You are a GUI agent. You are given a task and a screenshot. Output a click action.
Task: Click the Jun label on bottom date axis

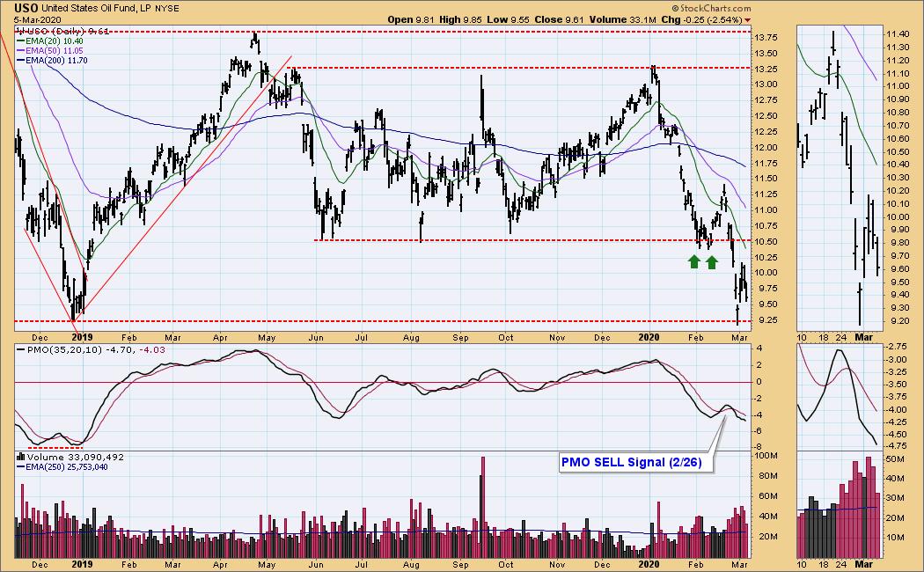click(x=316, y=564)
